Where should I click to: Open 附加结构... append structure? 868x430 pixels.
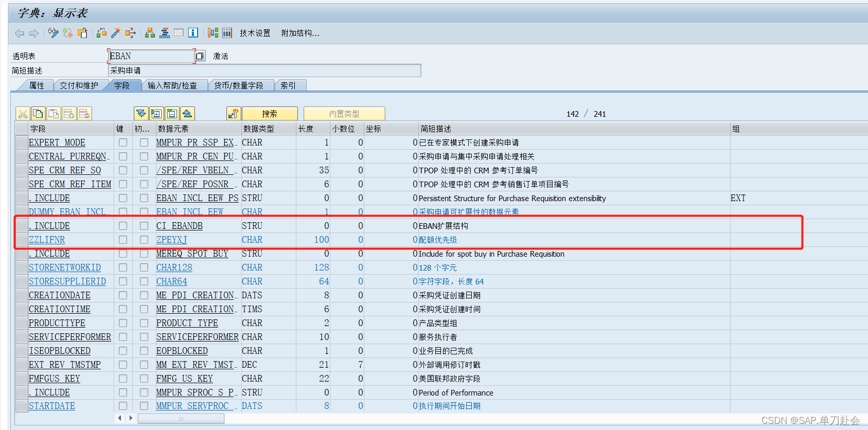(x=300, y=33)
